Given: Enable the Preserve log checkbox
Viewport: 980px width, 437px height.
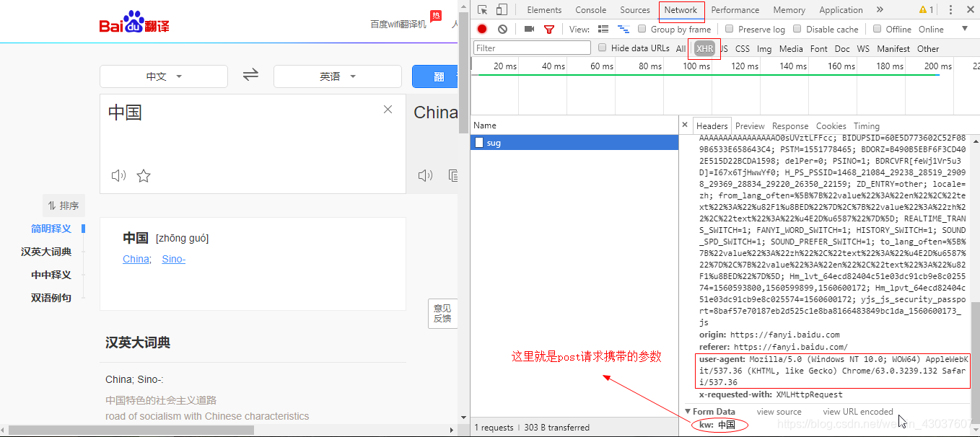Looking at the screenshot, I should pos(730,30).
